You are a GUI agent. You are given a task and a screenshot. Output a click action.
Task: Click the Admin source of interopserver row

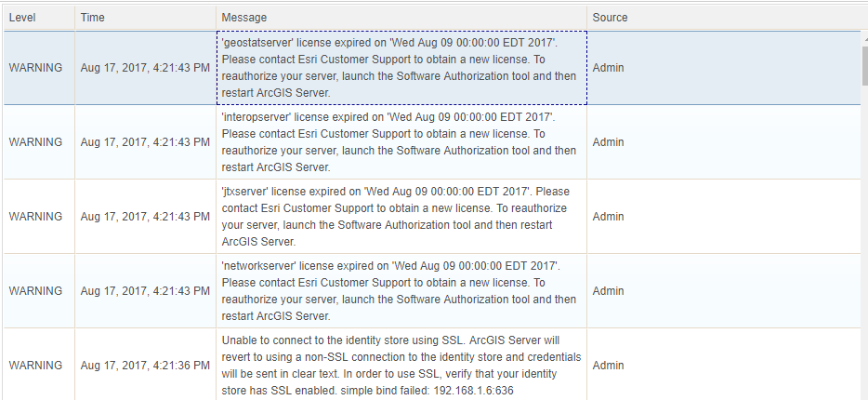coord(608,141)
